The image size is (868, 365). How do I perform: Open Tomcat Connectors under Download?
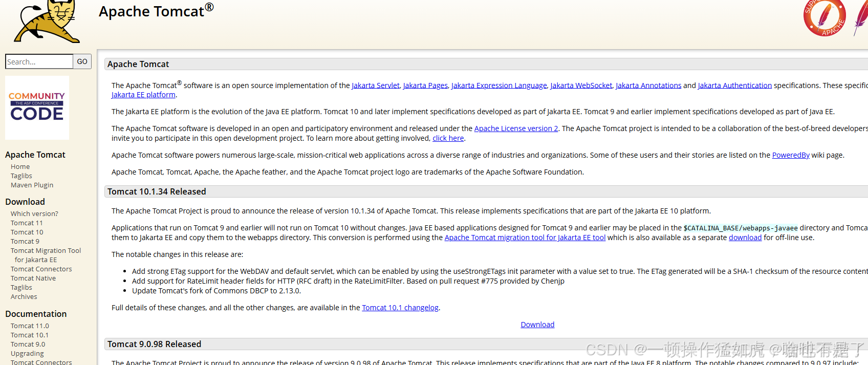tap(41, 269)
